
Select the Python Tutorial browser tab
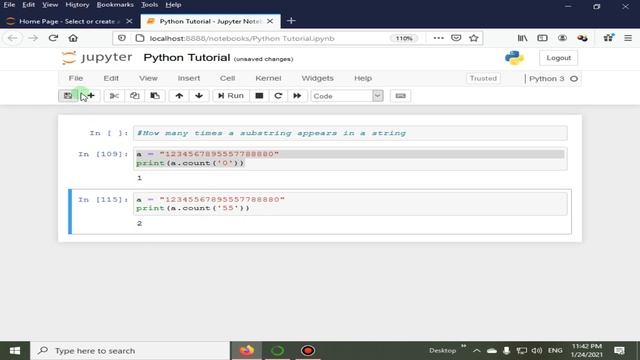point(210,21)
